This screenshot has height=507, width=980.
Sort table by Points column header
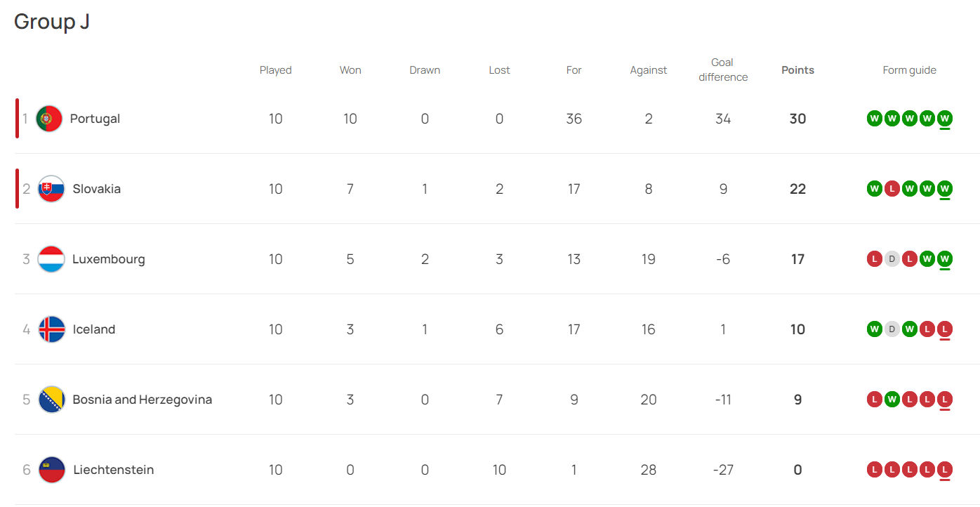coord(797,70)
